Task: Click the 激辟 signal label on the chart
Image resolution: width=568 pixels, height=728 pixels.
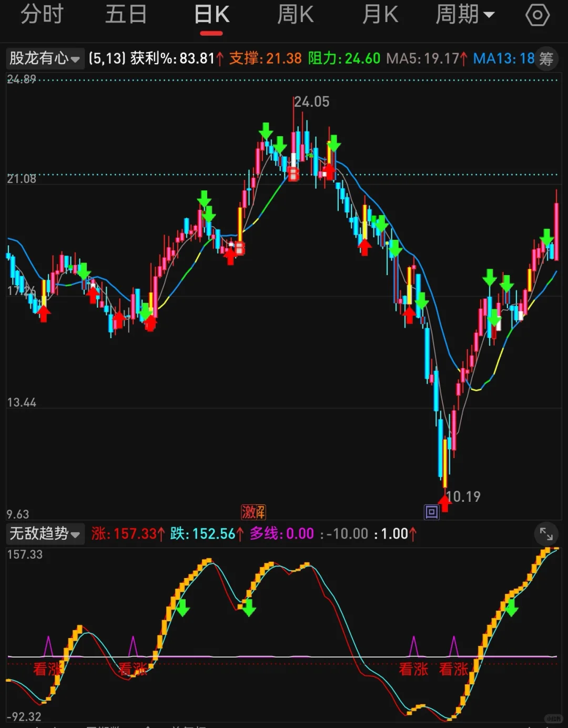Action: 253,512
